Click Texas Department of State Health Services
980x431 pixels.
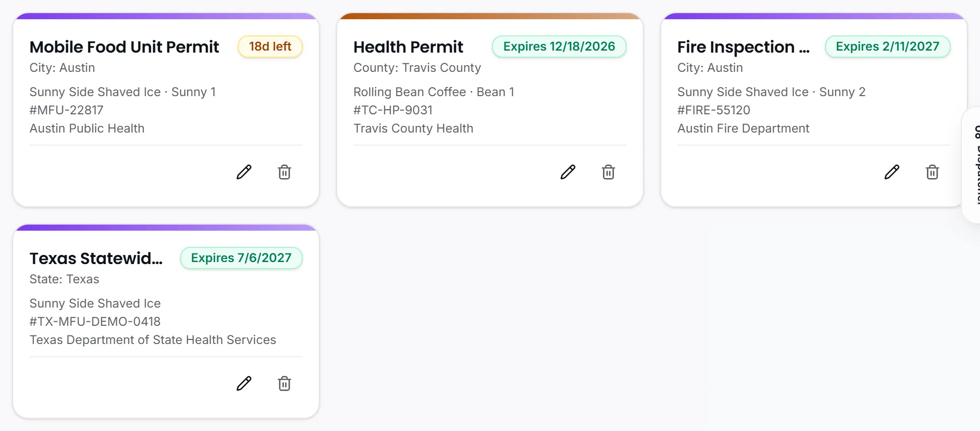point(153,340)
